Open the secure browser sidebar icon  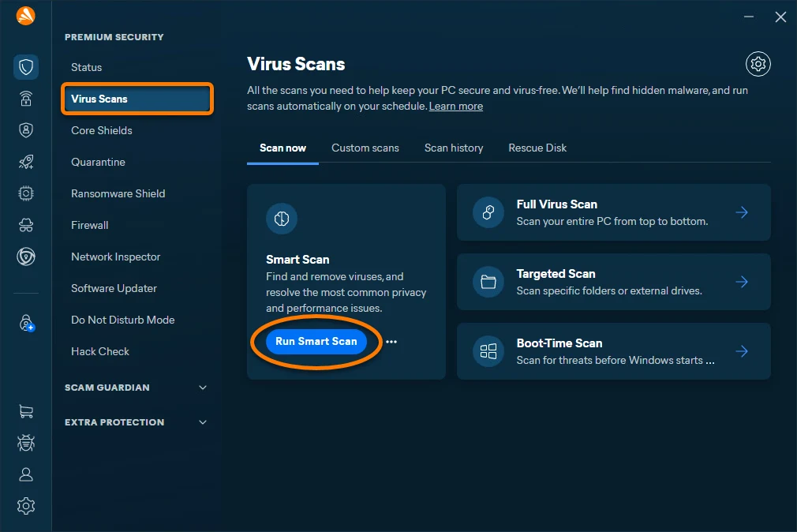click(x=26, y=257)
